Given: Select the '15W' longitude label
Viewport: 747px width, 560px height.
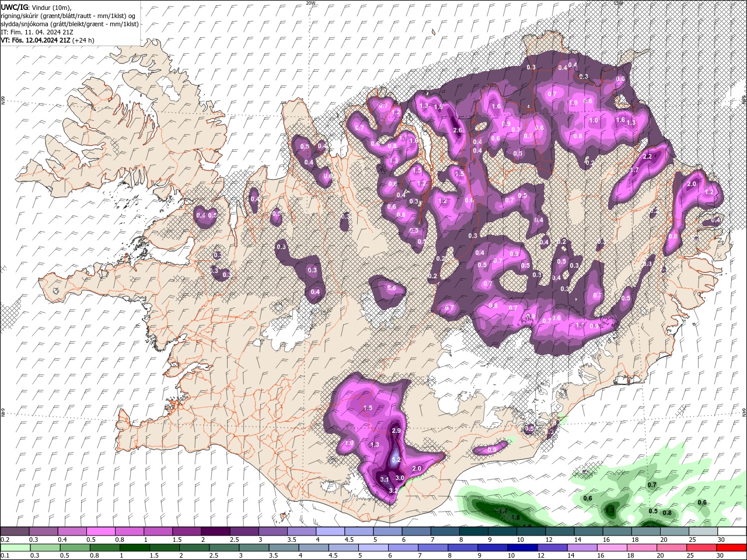Looking at the screenshot, I should [618, 3].
